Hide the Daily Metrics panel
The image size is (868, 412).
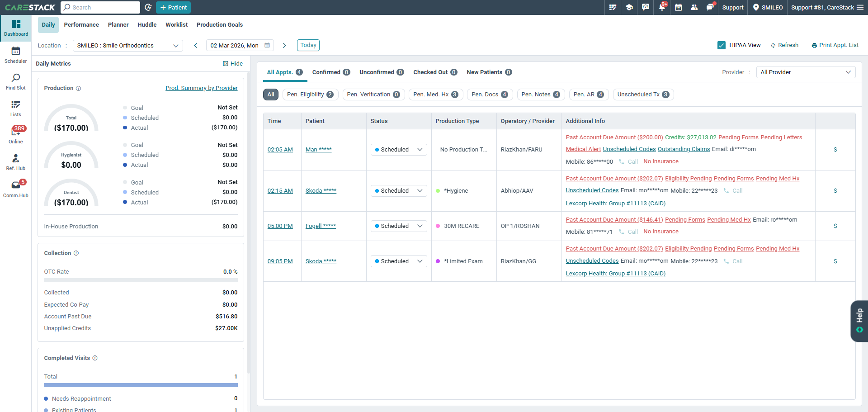point(233,64)
